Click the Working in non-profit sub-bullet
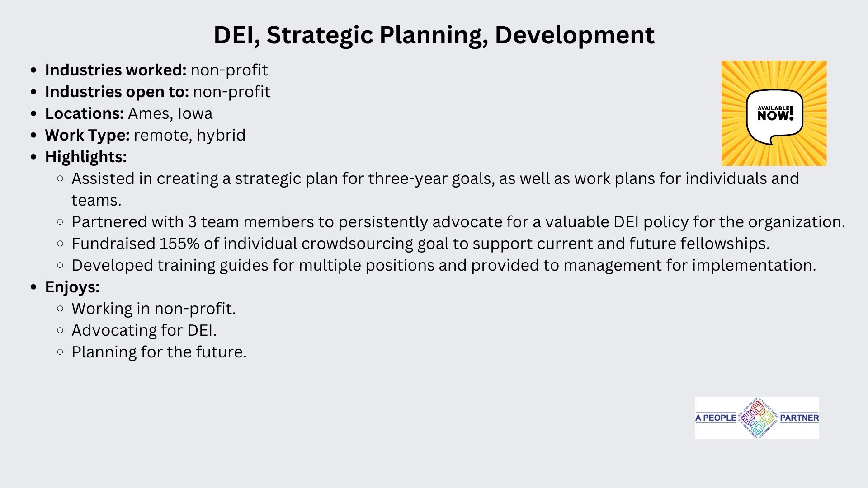The height and width of the screenshot is (488, 868). pos(154,309)
